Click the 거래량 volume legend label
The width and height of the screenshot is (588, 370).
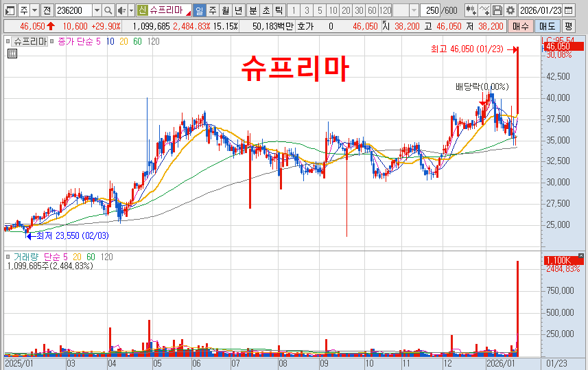coord(26,257)
